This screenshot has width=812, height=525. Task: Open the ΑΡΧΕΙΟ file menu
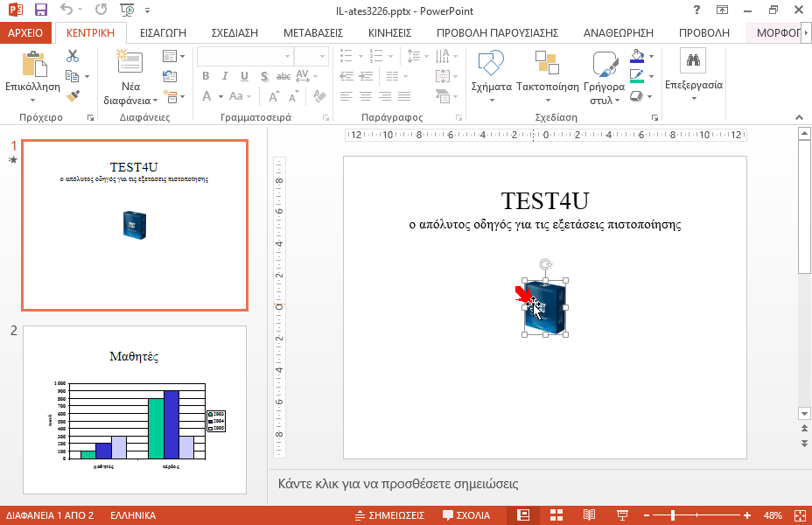click(x=25, y=32)
